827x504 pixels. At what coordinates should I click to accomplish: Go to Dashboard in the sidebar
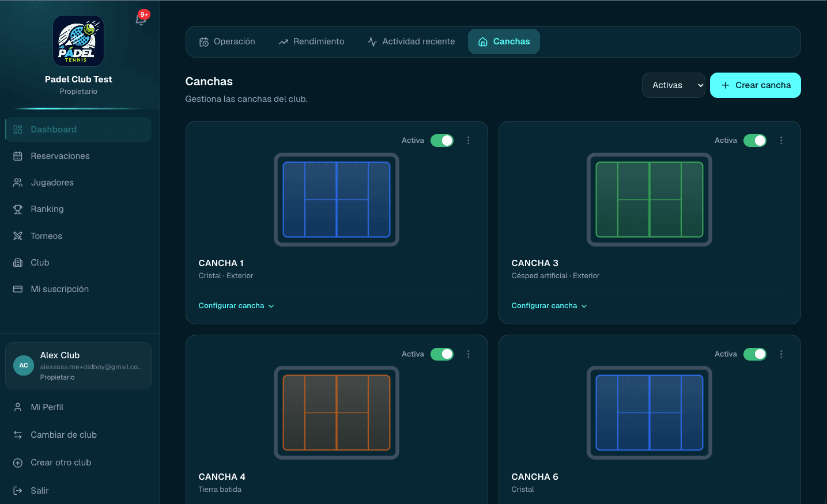[x=78, y=130]
